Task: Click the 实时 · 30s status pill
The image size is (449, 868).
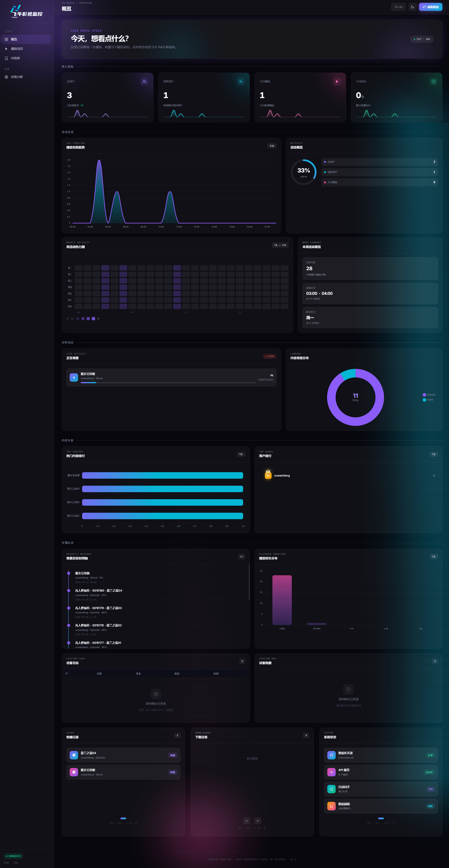Action: (422, 39)
